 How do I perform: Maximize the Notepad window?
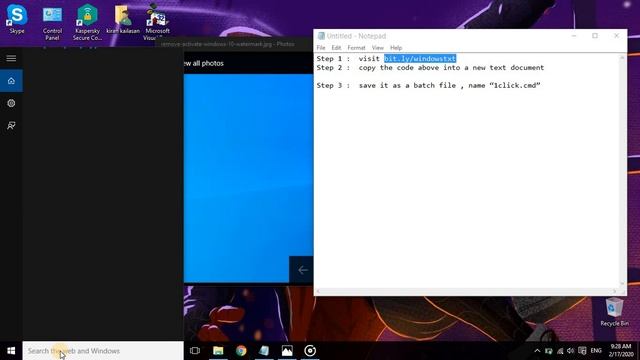pyautogui.click(x=595, y=36)
